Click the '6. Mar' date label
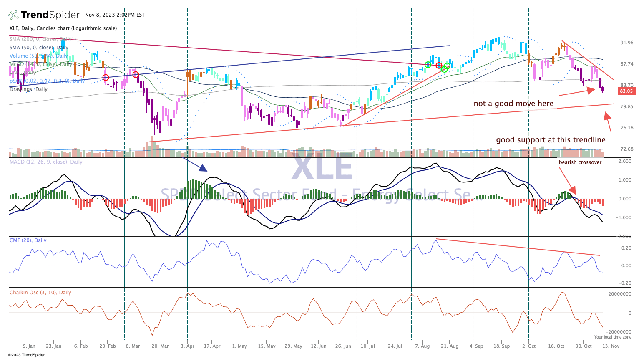644x359 pixels. pos(133,346)
